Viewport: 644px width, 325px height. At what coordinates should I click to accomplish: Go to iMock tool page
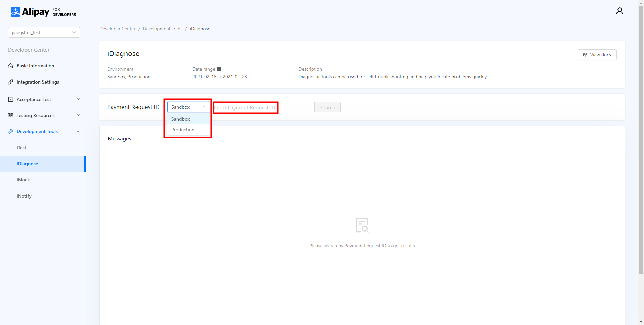pyautogui.click(x=23, y=180)
